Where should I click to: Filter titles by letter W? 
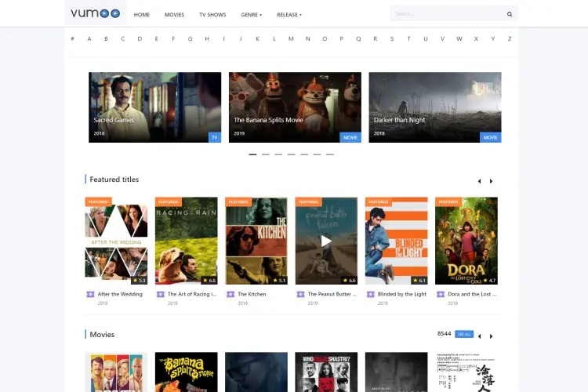click(459, 38)
